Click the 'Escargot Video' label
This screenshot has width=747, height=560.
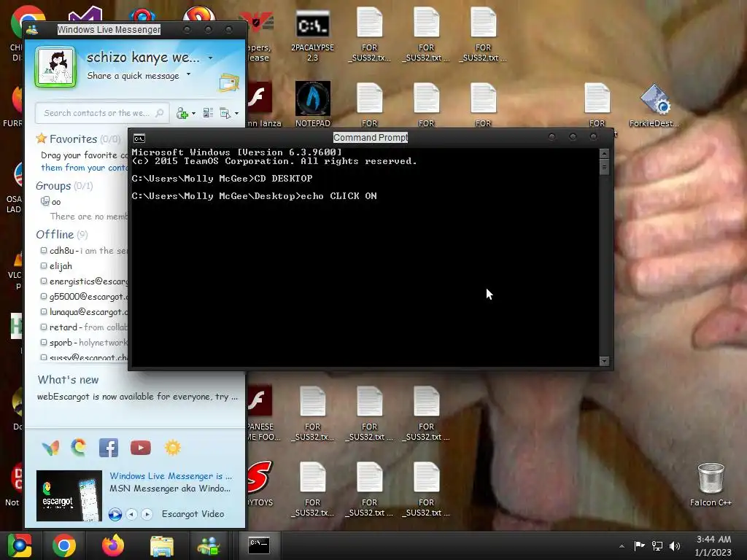pos(193,514)
